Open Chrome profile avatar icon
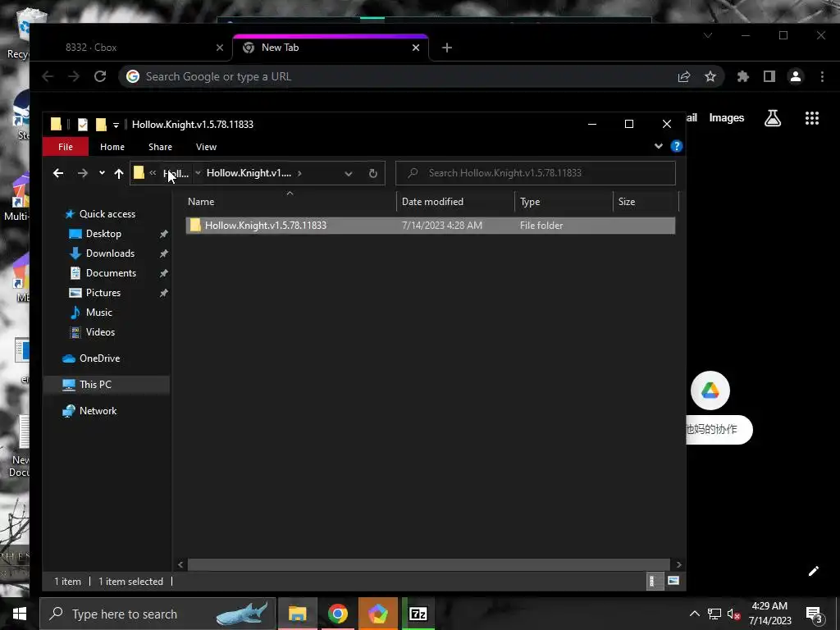The height and width of the screenshot is (630, 840). (x=796, y=76)
